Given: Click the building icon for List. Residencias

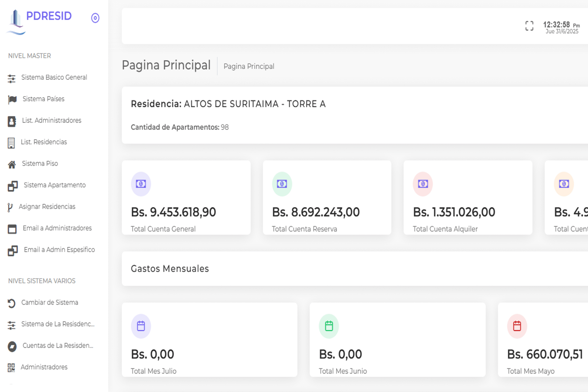Looking at the screenshot, I should point(11,143).
